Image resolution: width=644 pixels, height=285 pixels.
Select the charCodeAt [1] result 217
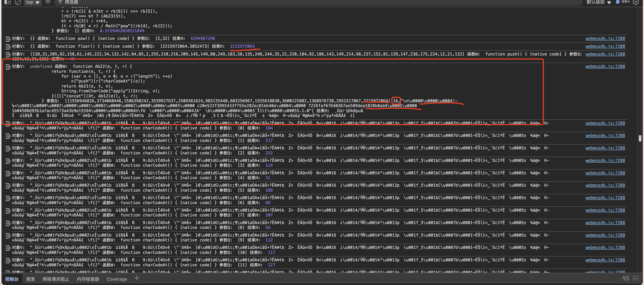[x=269, y=140]
